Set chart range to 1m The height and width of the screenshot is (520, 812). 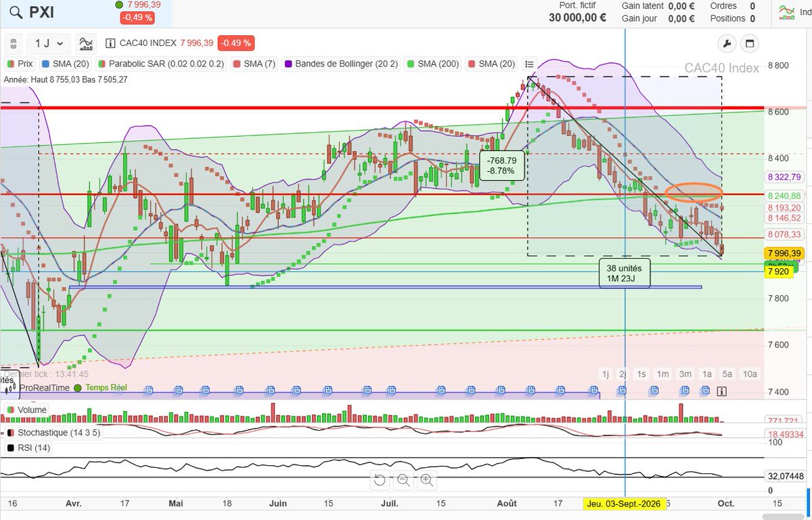663,374
